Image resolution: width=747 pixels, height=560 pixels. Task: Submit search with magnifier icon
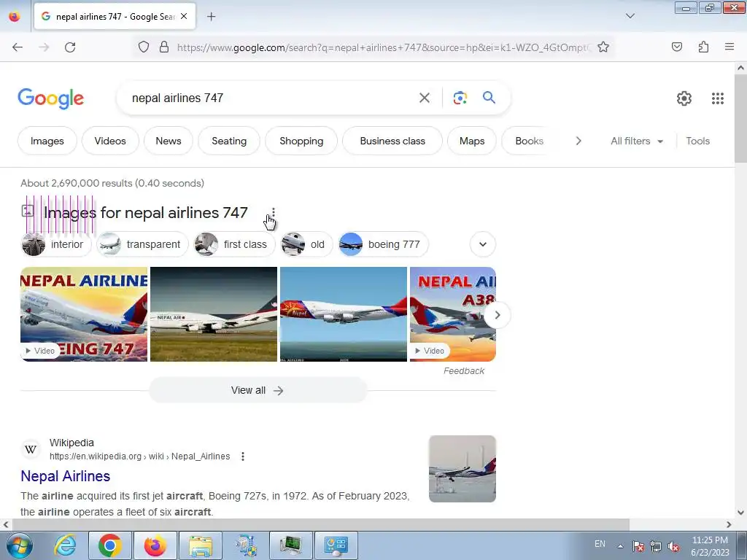point(489,98)
